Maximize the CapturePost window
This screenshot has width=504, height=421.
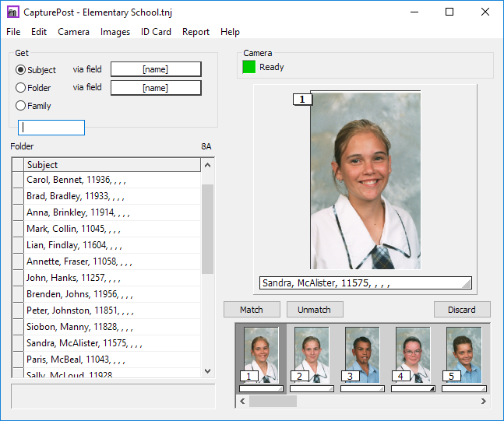coord(449,12)
